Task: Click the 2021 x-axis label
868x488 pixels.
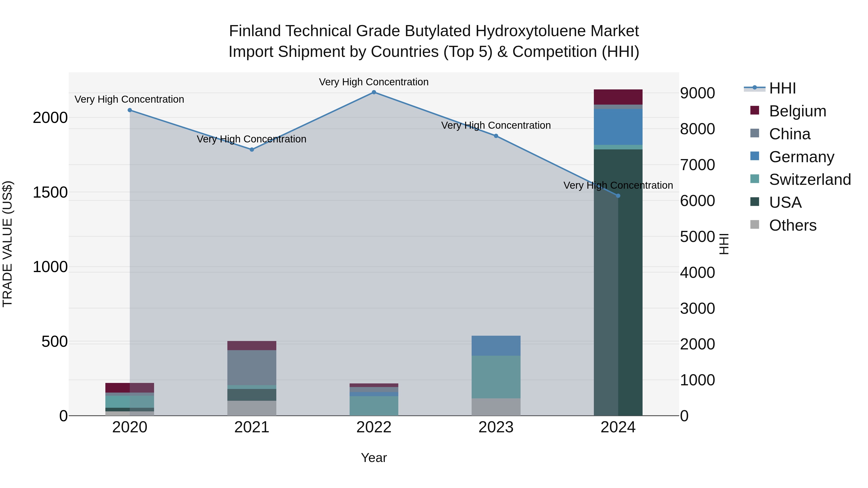Action: [252, 427]
